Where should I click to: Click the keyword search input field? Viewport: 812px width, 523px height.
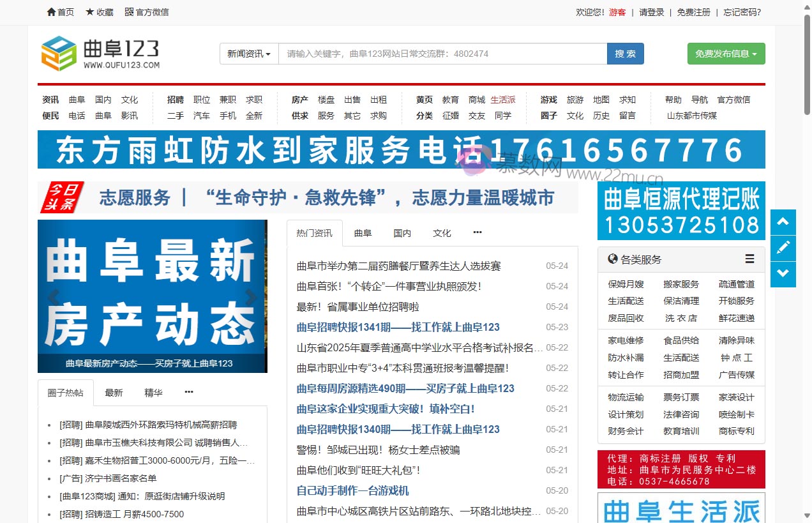click(x=442, y=54)
